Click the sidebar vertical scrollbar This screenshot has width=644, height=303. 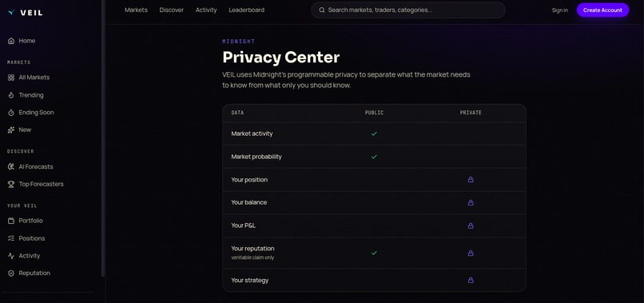coord(103,138)
